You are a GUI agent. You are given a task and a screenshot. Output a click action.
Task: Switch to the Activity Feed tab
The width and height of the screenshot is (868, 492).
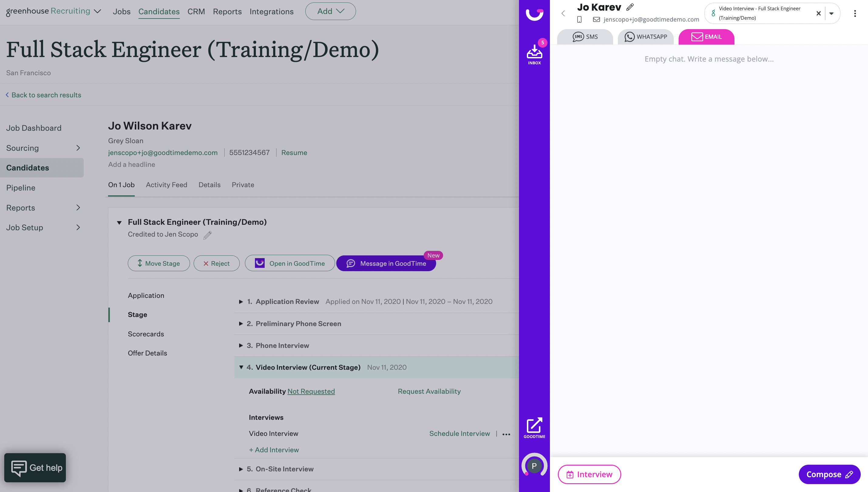pos(166,185)
